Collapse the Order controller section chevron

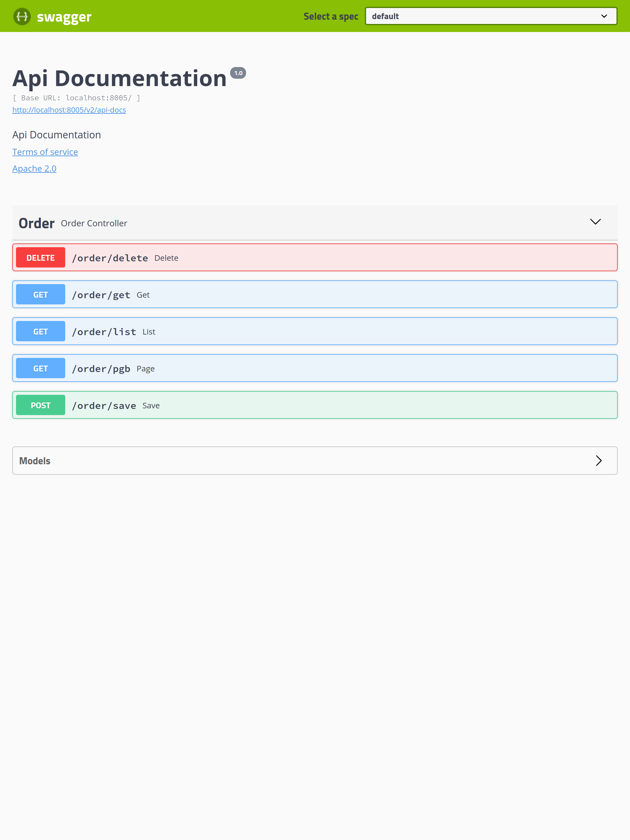(x=595, y=222)
